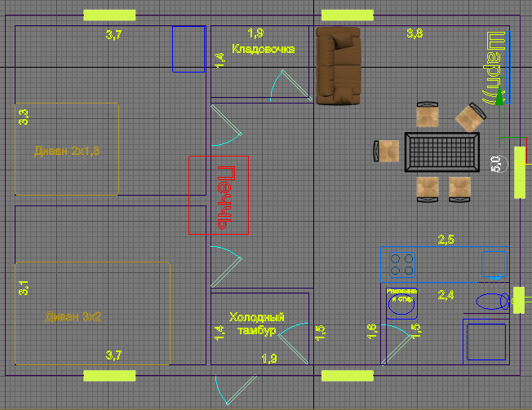
Task: Select the Диван 3x2 sofa outline
Action: (91, 313)
